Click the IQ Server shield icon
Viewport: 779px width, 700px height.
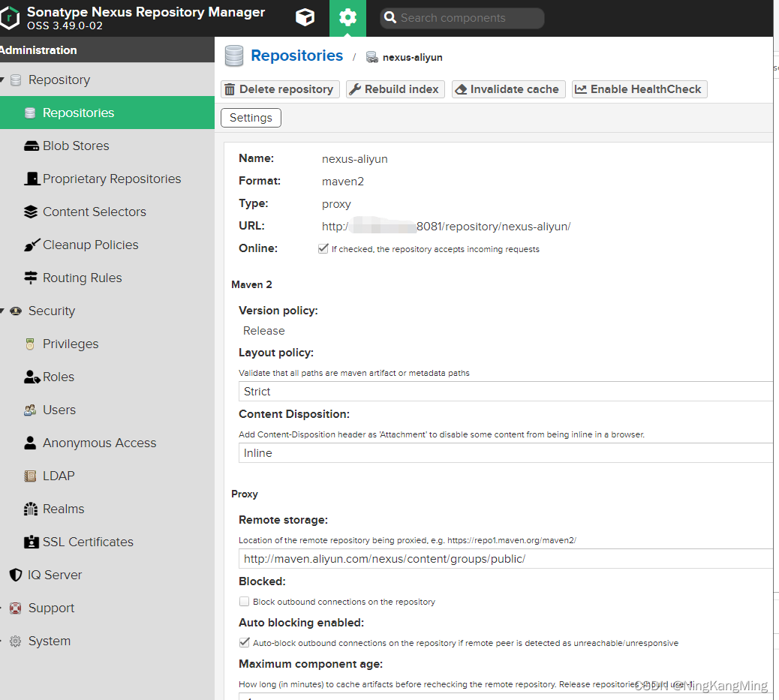tap(16, 575)
